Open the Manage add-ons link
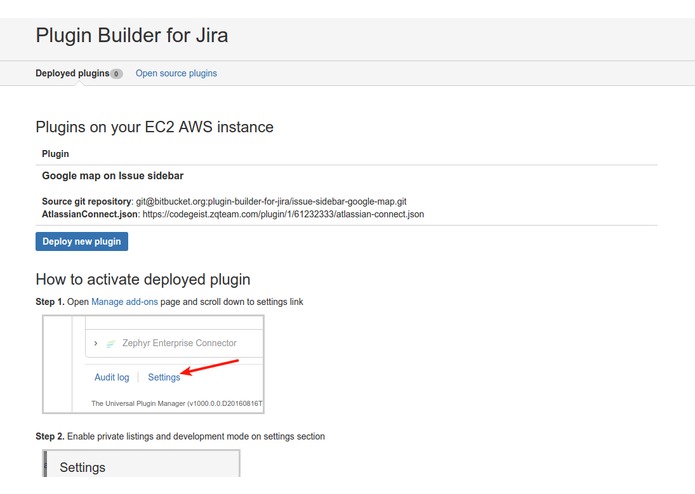 (x=125, y=302)
